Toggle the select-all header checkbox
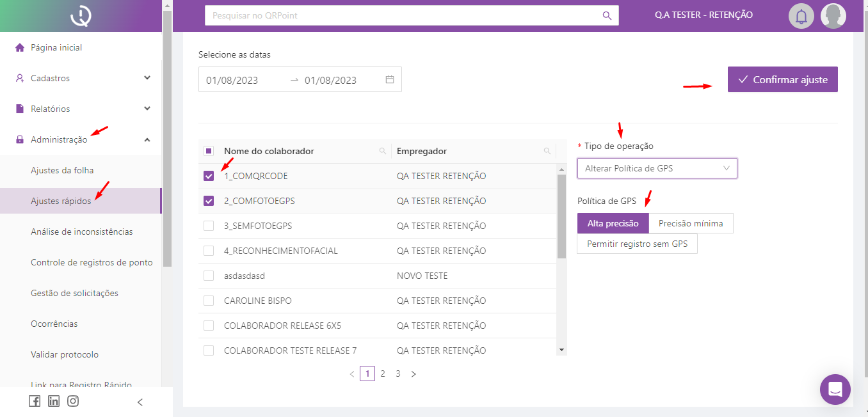Image resolution: width=868 pixels, height=417 pixels. tap(209, 151)
